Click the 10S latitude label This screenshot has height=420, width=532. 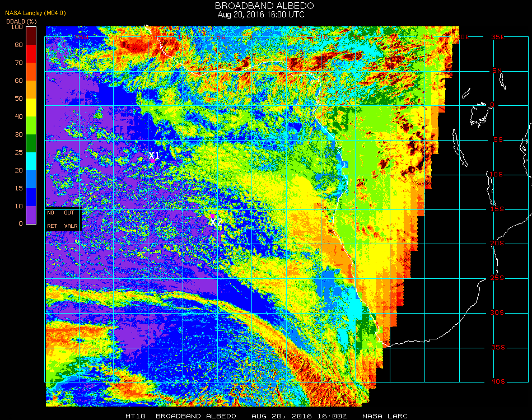click(x=496, y=174)
